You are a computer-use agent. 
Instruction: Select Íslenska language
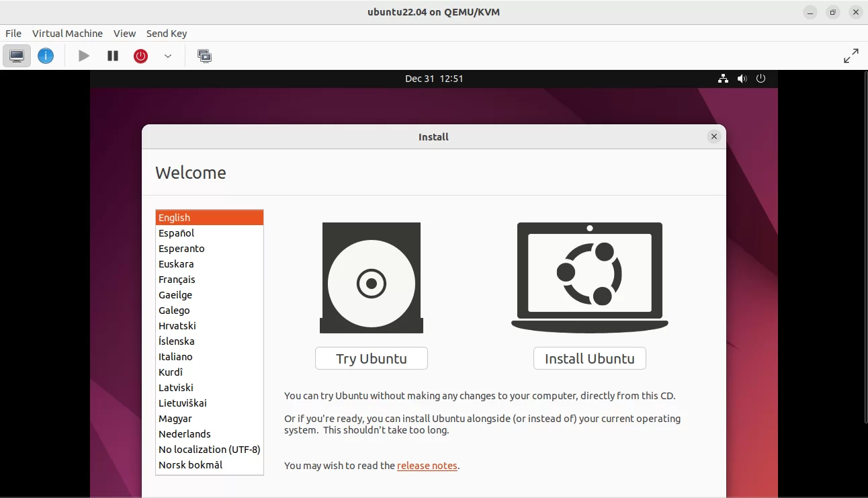pyautogui.click(x=210, y=341)
